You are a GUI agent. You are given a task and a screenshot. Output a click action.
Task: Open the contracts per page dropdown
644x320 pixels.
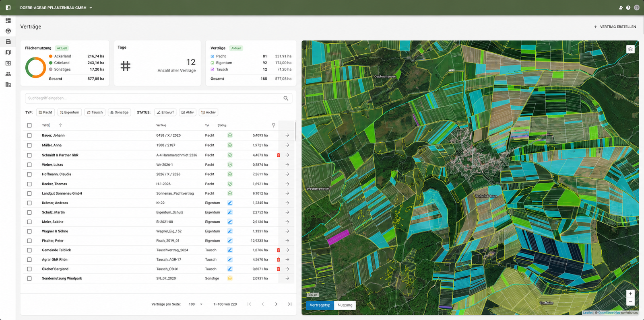click(196, 304)
